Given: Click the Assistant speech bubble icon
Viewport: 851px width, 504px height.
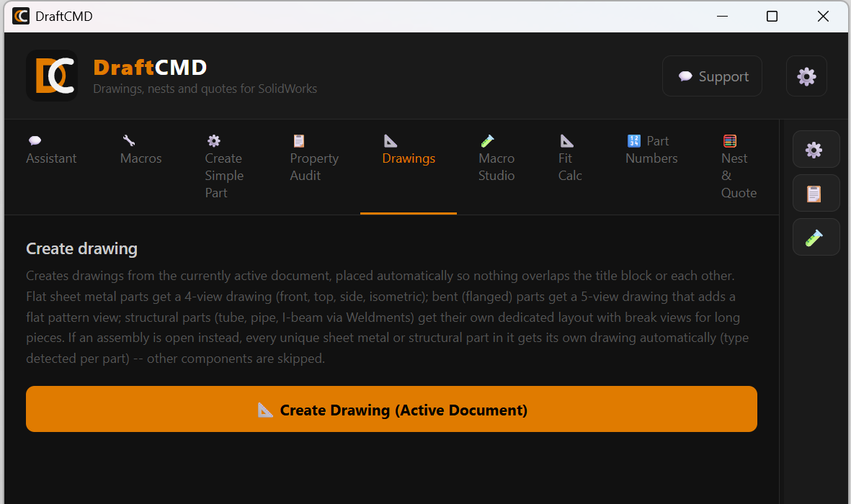Looking at the screenshot, I should (x=35, y=140).
